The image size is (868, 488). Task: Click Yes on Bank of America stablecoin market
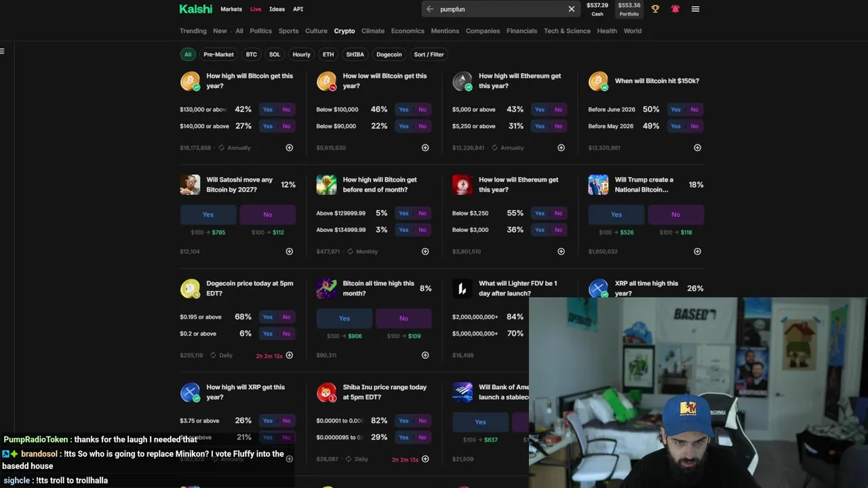click(480, 422)
